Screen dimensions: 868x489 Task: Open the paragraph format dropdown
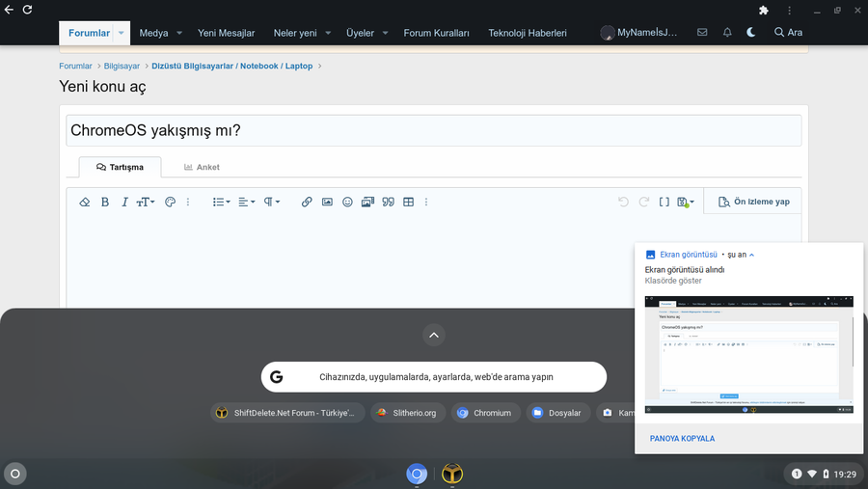pyautogui.click(x=271, y=203)
